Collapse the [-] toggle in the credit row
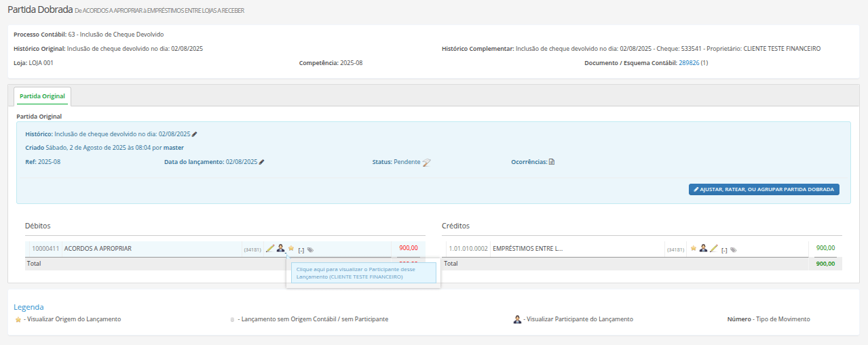This screenshot has height=345, width=868. (724, 250)
